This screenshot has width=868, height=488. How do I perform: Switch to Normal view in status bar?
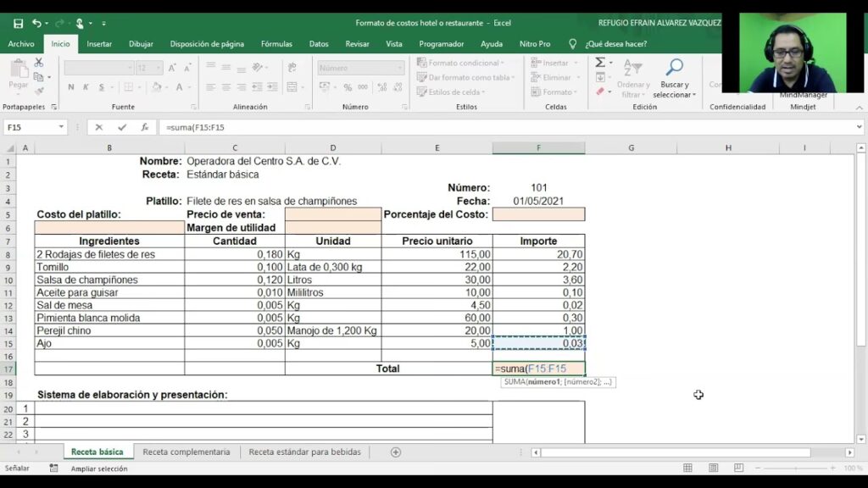pyautogui.click(x=688, y=468)
